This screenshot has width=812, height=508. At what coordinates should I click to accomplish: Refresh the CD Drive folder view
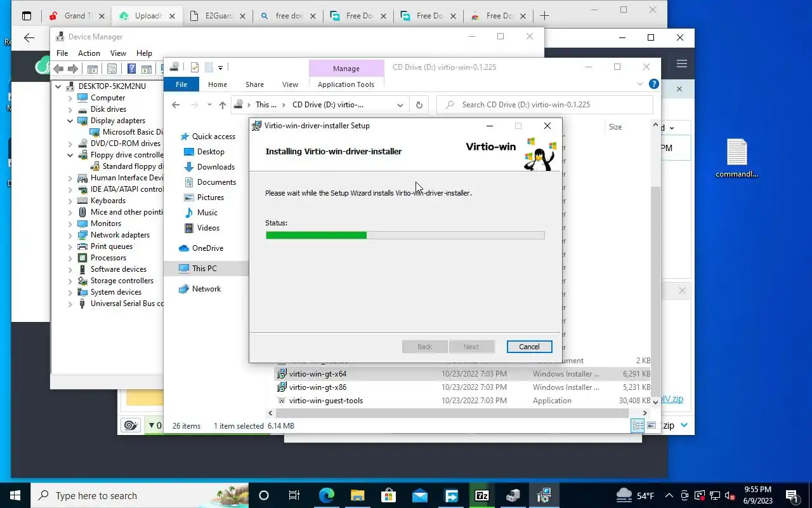419,105
